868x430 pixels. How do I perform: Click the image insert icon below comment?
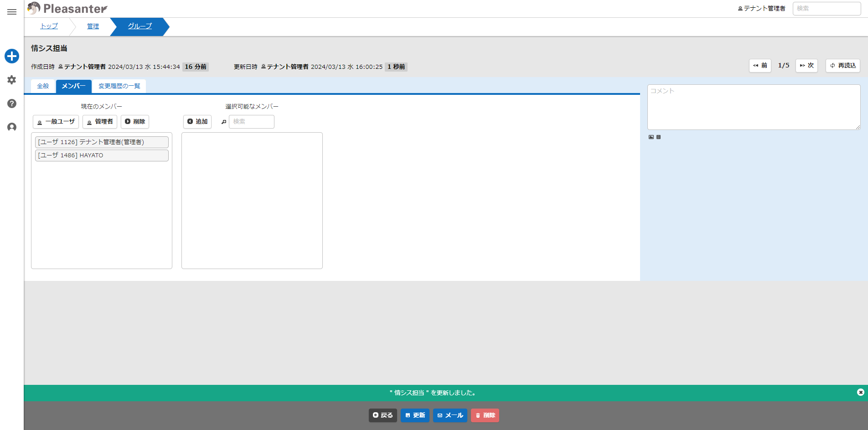651,137
